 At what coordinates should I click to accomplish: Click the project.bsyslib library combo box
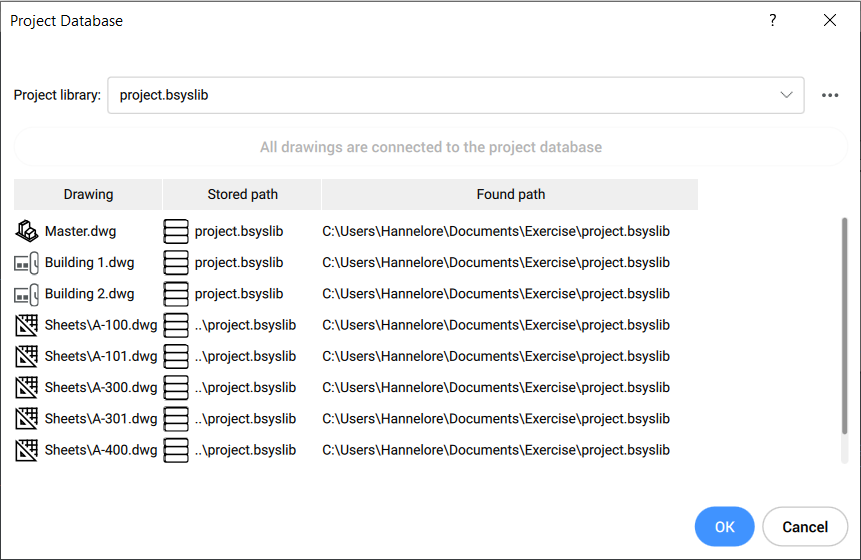coord(440,96)
